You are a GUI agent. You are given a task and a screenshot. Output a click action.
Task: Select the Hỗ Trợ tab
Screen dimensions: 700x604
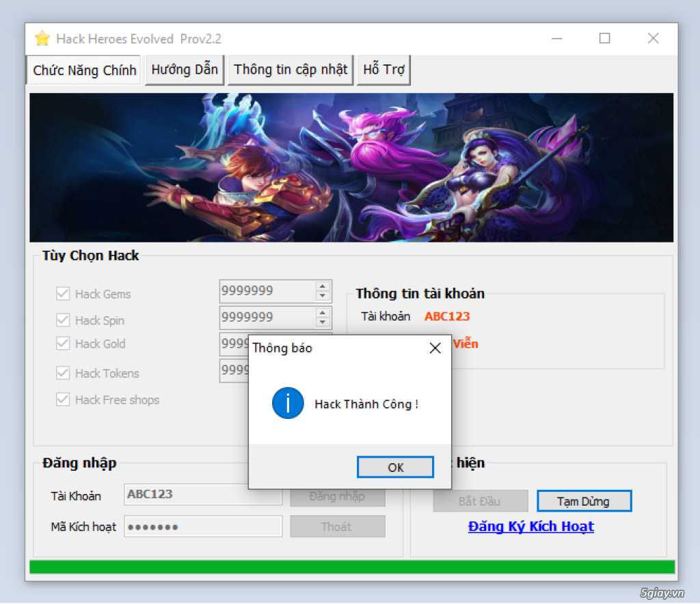383,69
